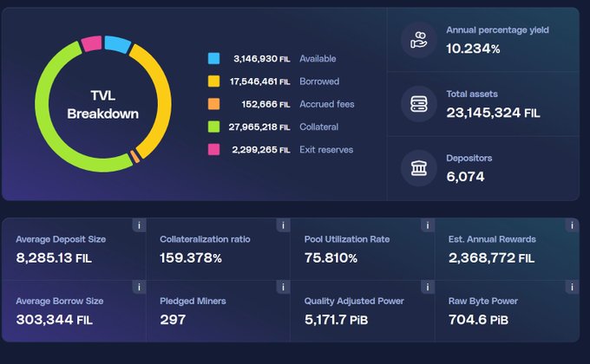This screenshot has height=364, width=590.
Task: Show info for Raw Byte Power
Action: click(571, 287)
